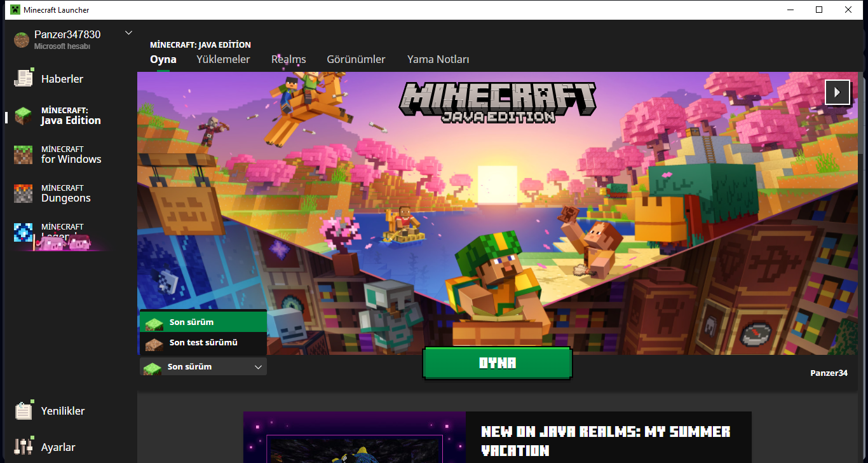Open Yenilikler clipboard icon
Screen dimensions: 868x463
pos(24,411)
